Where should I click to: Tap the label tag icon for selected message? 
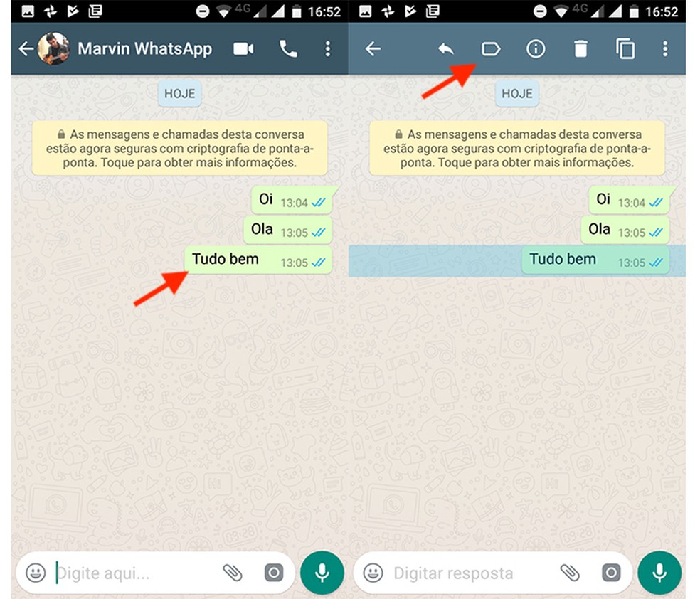coord(491,49)
